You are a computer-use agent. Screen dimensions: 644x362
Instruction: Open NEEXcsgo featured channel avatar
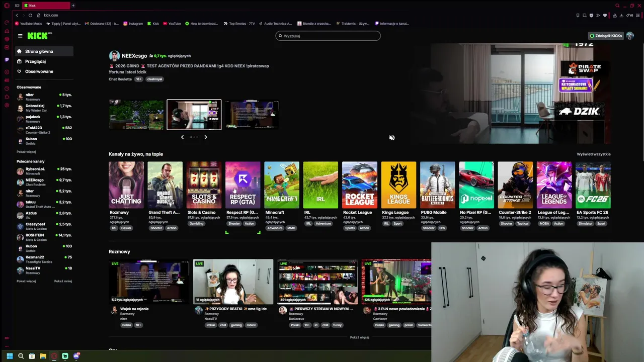114,56
